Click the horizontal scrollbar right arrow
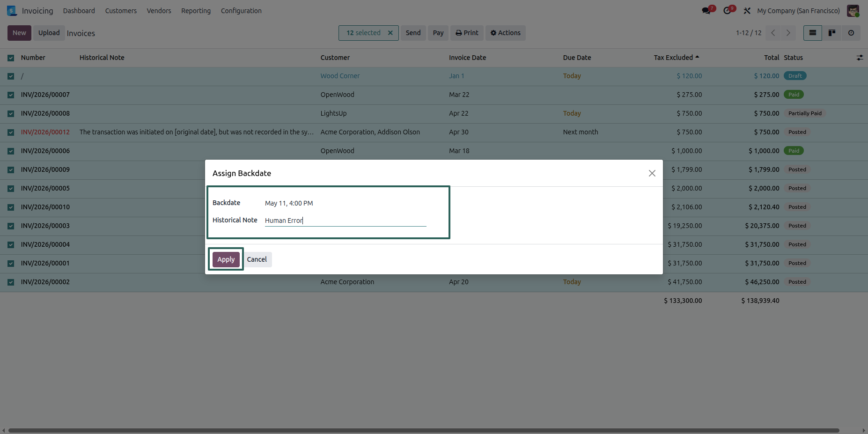 864,430
